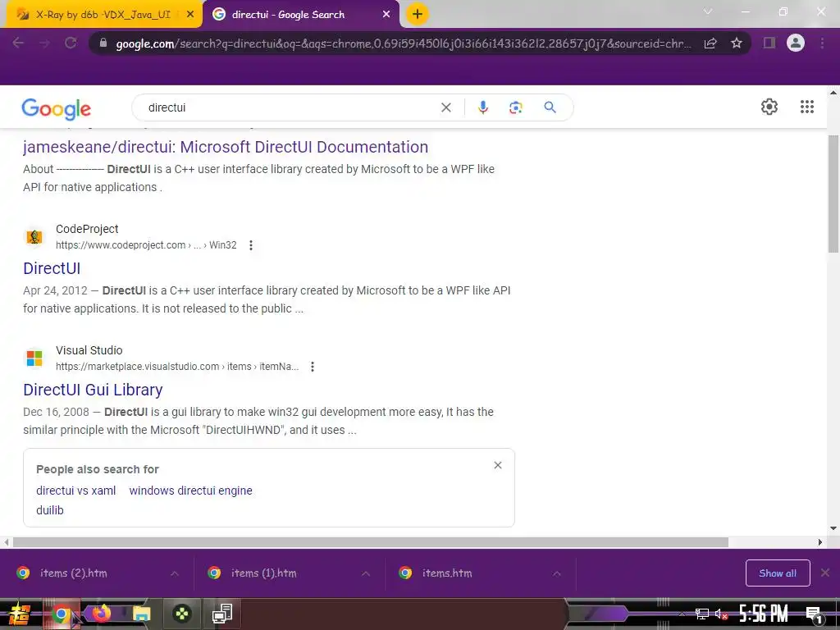Go to Google home via logo
Image resolution: width=840 pixels, height=630 pixels.
57,109
